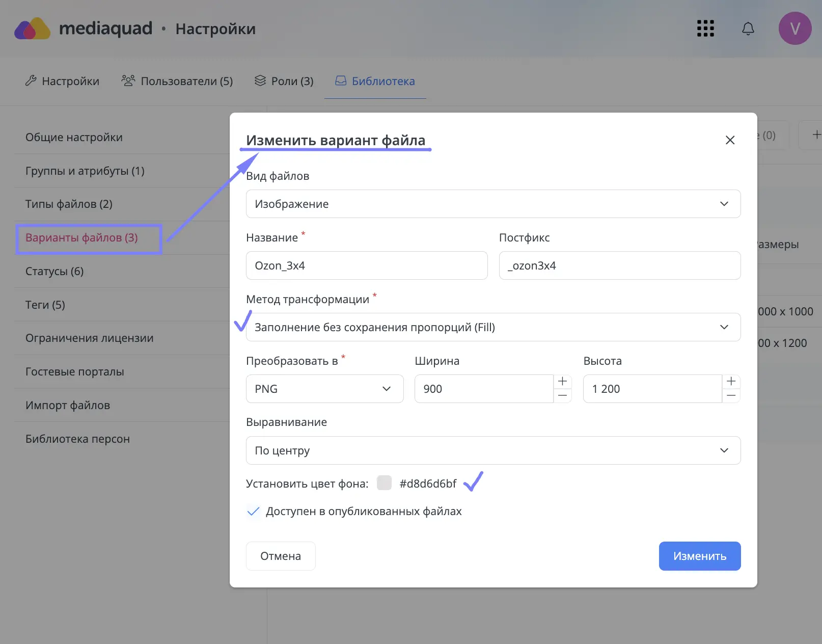Expand the Преобразовать в PNG dropdown
Screen dimensions: 822x644
[x=324, y=389]
